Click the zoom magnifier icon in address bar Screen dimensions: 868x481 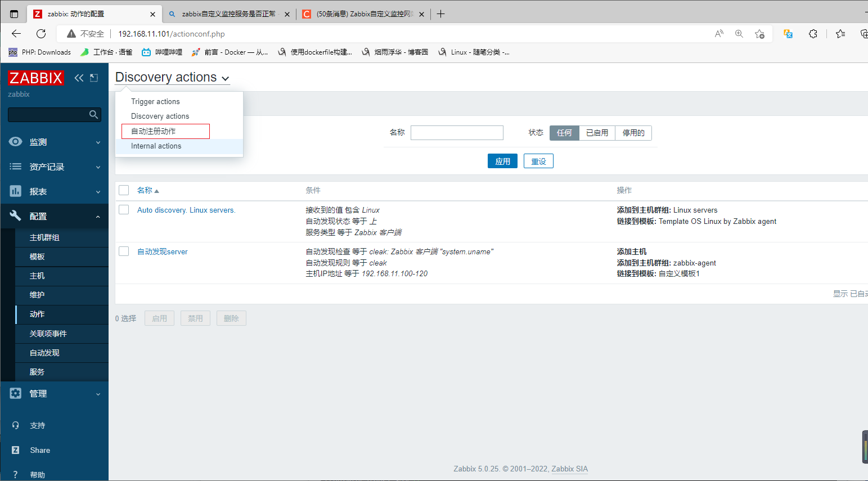coord(739,34)
